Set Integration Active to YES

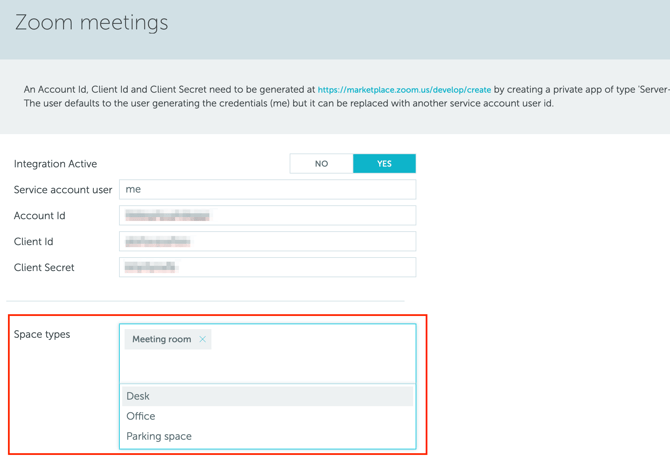[384, 164]
